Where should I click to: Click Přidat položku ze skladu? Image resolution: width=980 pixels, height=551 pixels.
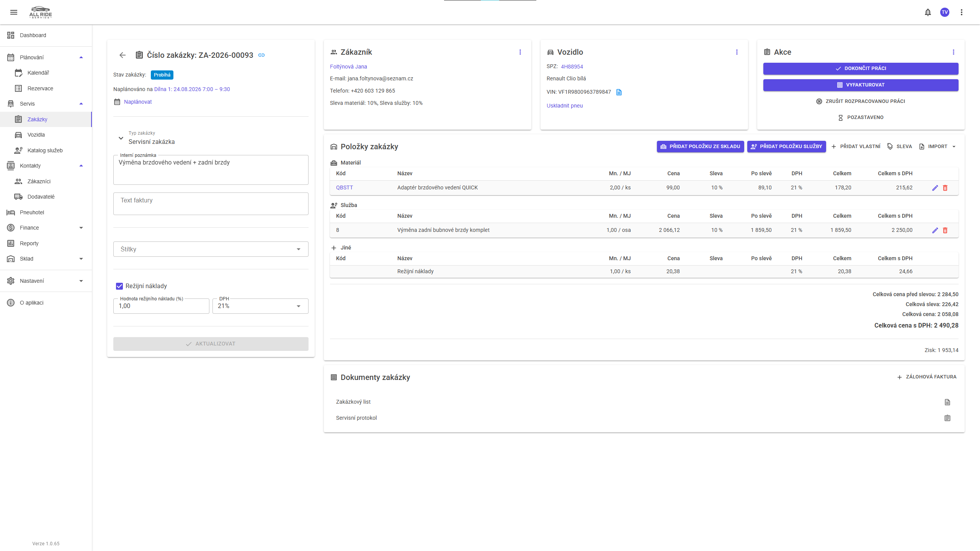700,147
